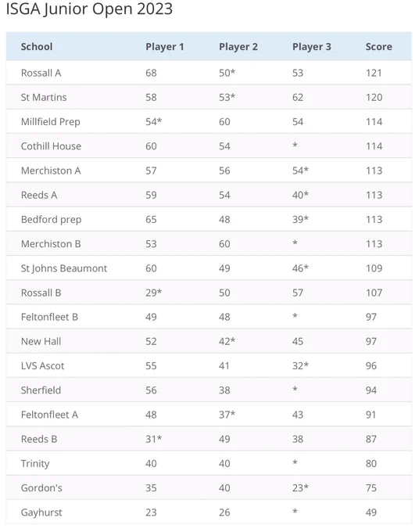This screenshot has height=532, width=415.
Task: Click the Player 2 column header
Action: 238,46
